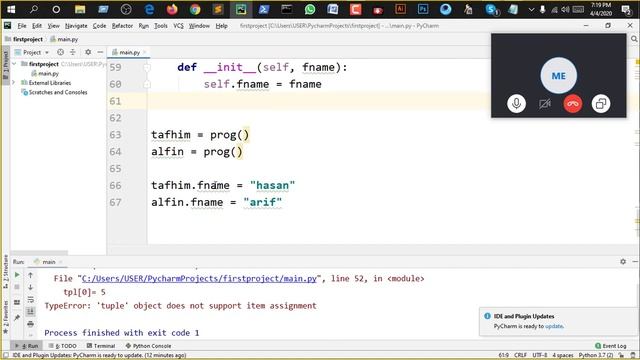The width and height of the screenshot is (640, 360).
Task: Toggle soft-wrap in Run console
Action: (x=31, y=300)
